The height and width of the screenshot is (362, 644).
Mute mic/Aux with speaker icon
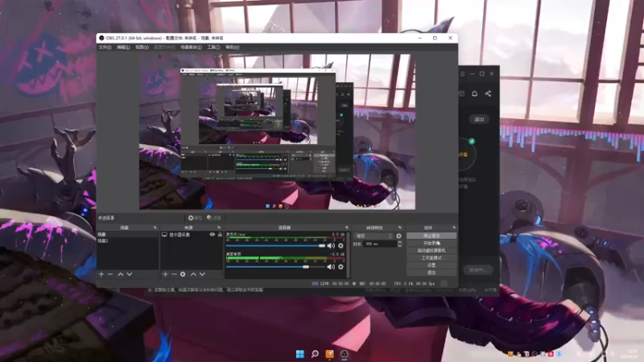331,246
